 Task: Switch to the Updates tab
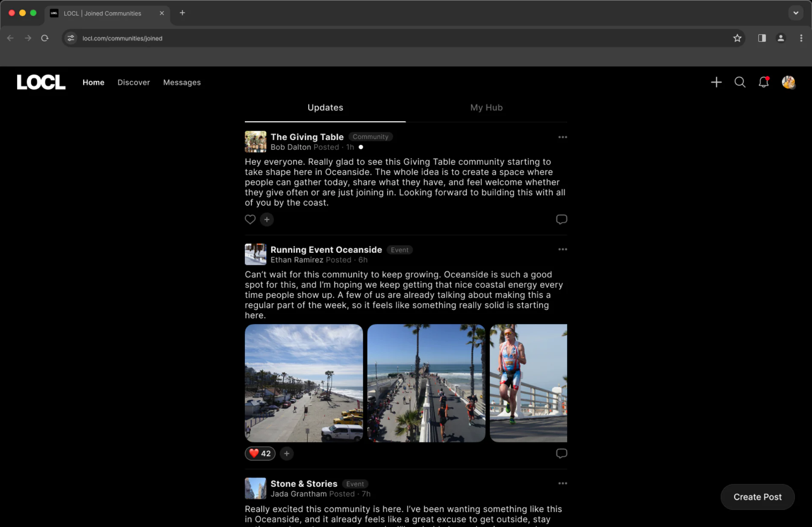pos(325,108)
